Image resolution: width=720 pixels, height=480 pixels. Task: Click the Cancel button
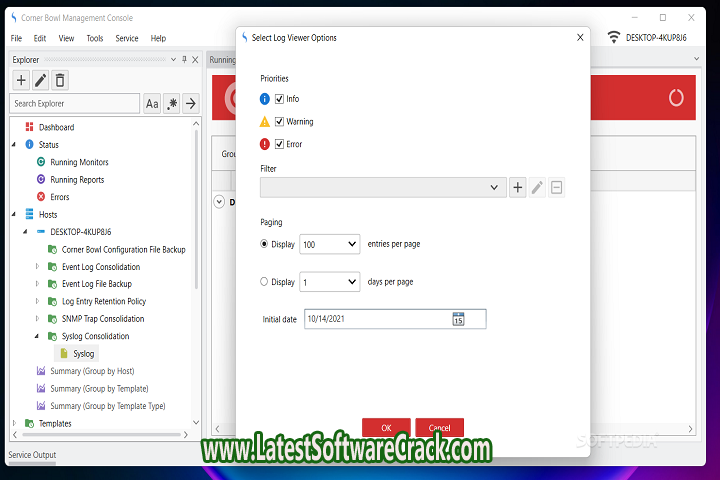(439, 427)
